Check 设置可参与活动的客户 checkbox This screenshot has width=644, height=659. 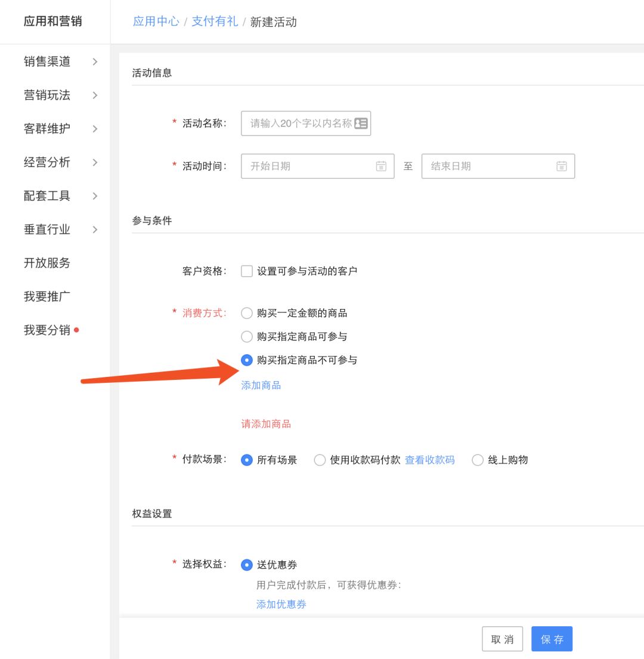(247, 271)
